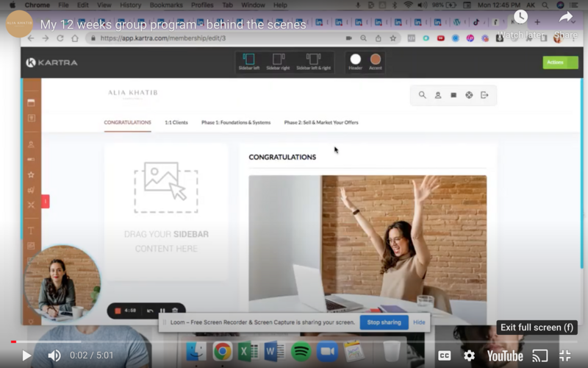Play the YouTube video
The image size is (588, 368).
[26, 355]
